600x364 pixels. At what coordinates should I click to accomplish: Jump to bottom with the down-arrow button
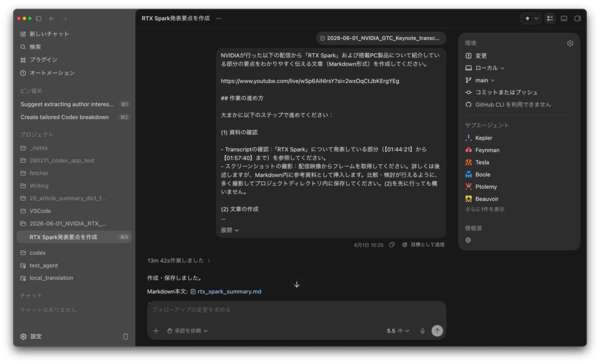point(297,284)
